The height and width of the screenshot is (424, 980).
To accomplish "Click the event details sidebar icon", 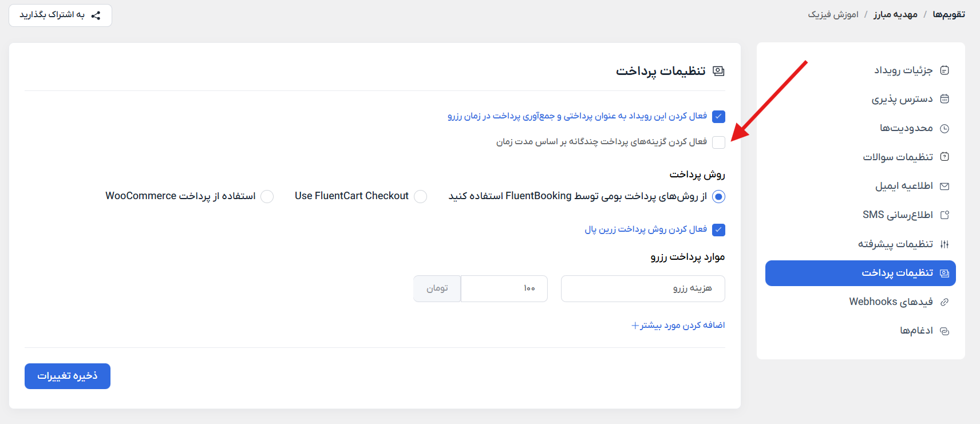I will [x=945, y=70].
